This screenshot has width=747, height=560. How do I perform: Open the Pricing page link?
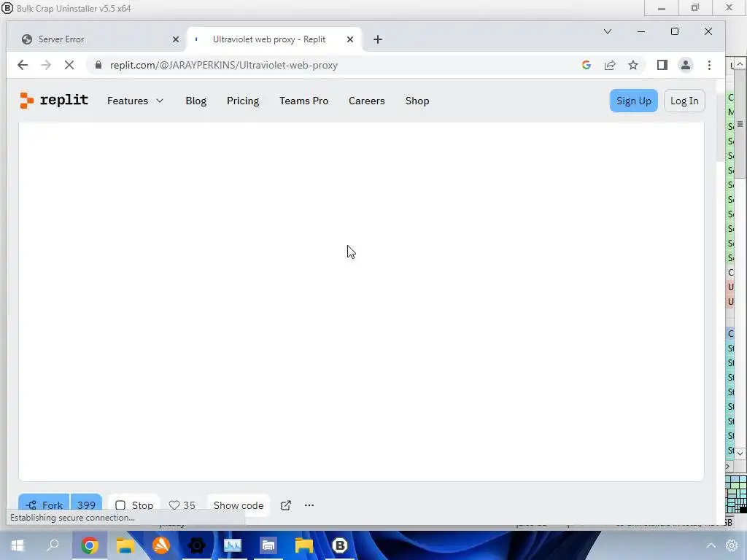[x=243, y=101]
